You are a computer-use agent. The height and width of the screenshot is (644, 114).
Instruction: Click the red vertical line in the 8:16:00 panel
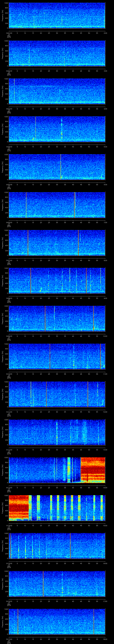(x=43, y=584)
